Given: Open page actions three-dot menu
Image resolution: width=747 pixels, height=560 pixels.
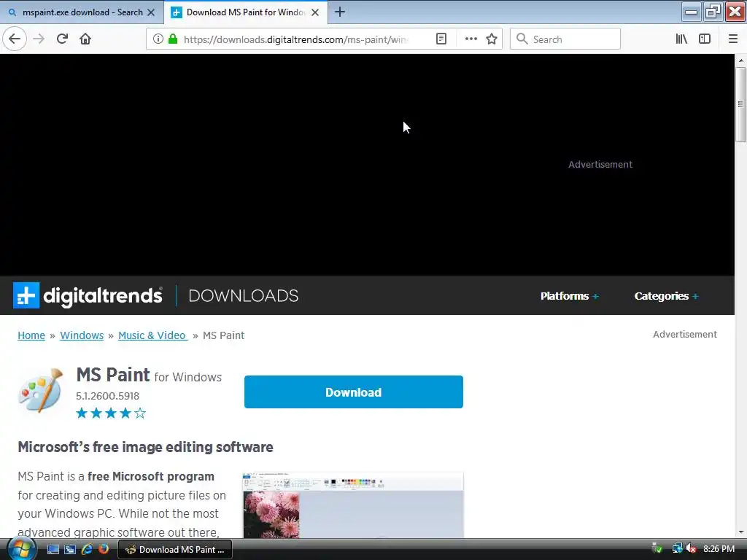Looking at the screenshot, I should [471, 39].
